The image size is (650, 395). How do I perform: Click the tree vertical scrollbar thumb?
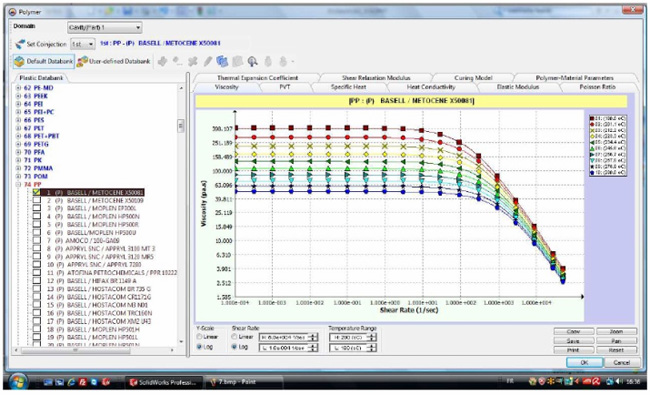coord(181,126)
